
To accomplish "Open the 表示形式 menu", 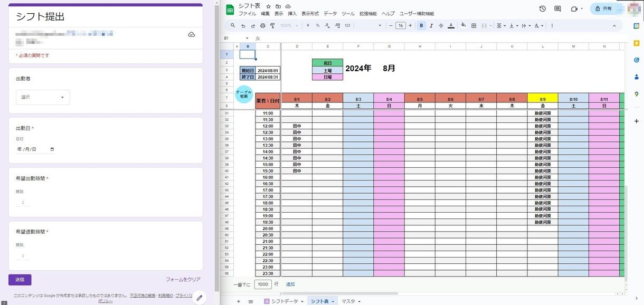I will click(x=310, y=14).
